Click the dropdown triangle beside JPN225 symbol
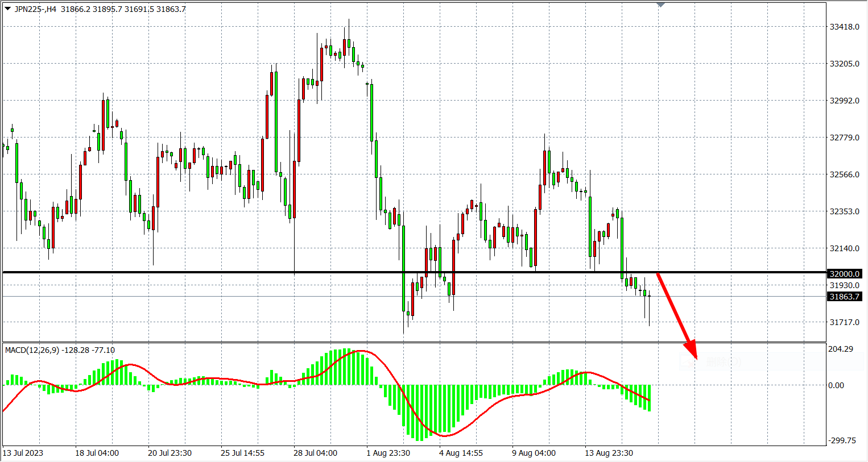868x462 pixels. (7, 9)
